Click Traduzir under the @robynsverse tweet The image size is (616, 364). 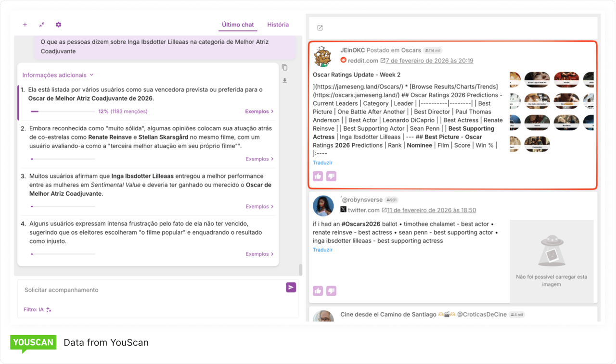[x=322, y=250]
